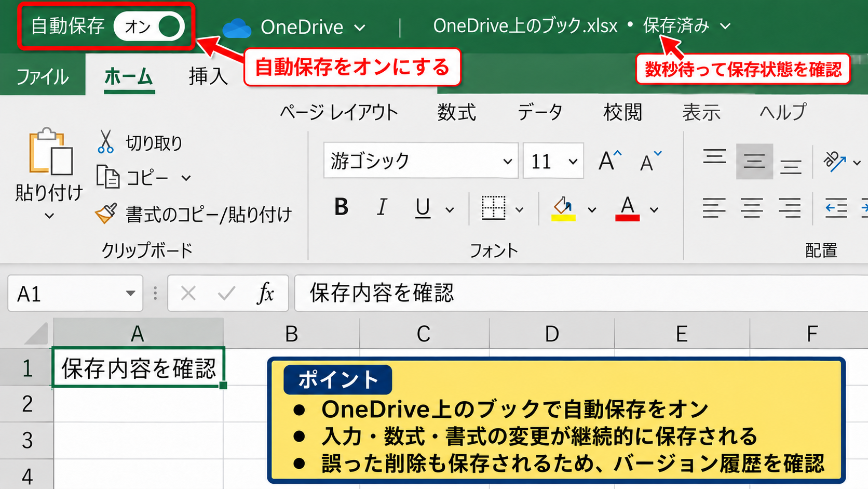Select the 書式のコピー/貼り付け brush
This screenshot has height=489, width=868.
click(x=106, y=213)
